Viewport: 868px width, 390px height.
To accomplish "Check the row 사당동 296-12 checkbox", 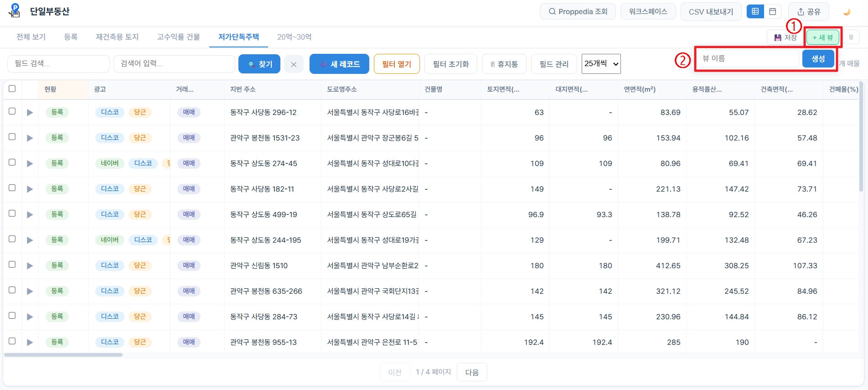I will coord(12,111).
